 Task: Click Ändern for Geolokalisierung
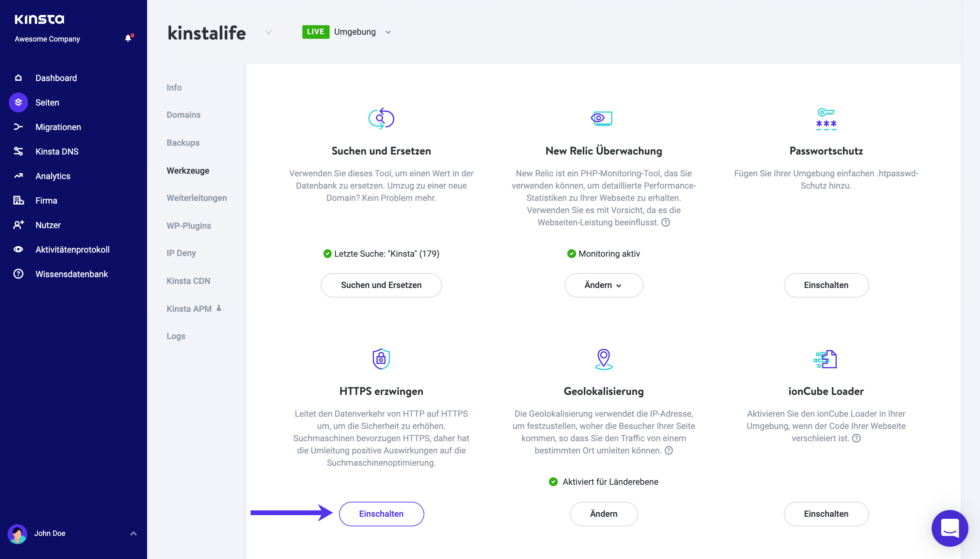click(x=604, y=514)
